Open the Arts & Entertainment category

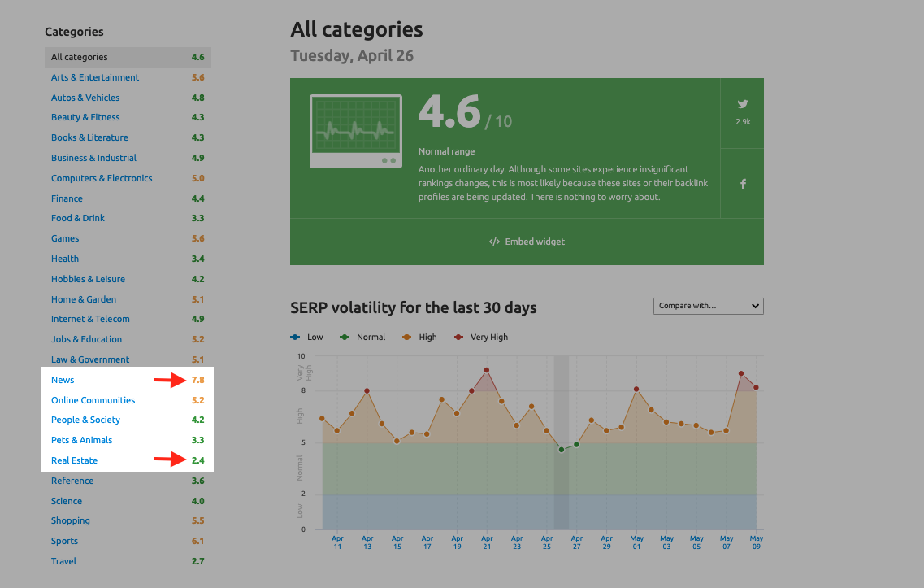tap(95, 77)
